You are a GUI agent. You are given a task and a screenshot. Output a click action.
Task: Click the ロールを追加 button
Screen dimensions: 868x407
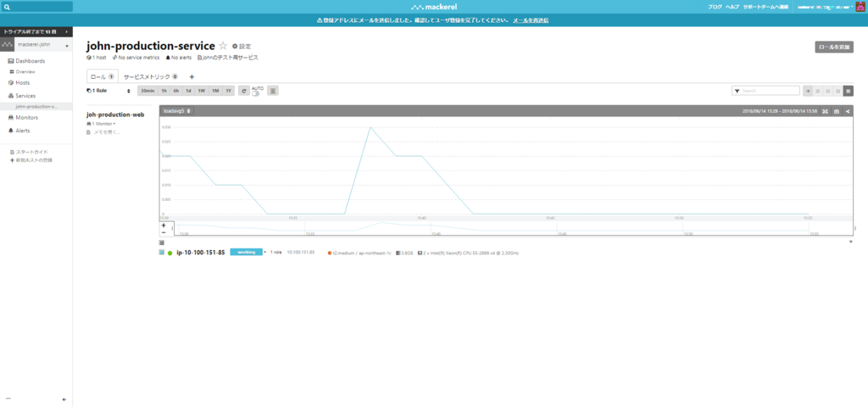(834, 47)
